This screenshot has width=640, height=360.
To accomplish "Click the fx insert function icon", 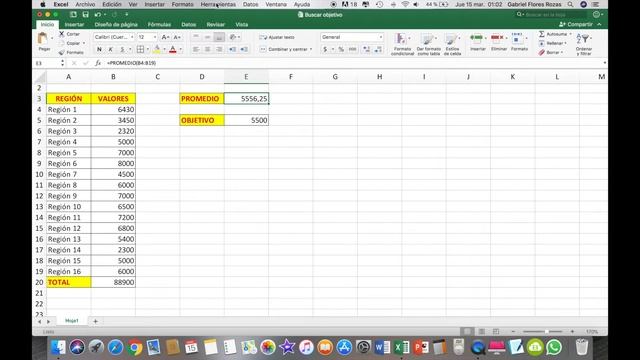I will (98, 63).
